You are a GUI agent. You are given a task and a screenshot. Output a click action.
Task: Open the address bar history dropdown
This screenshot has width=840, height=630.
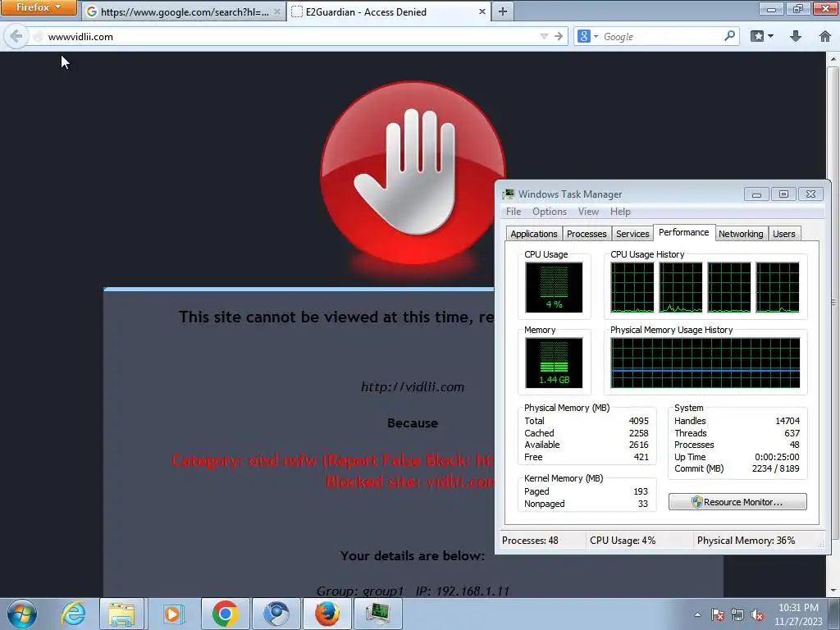[544, 36]
